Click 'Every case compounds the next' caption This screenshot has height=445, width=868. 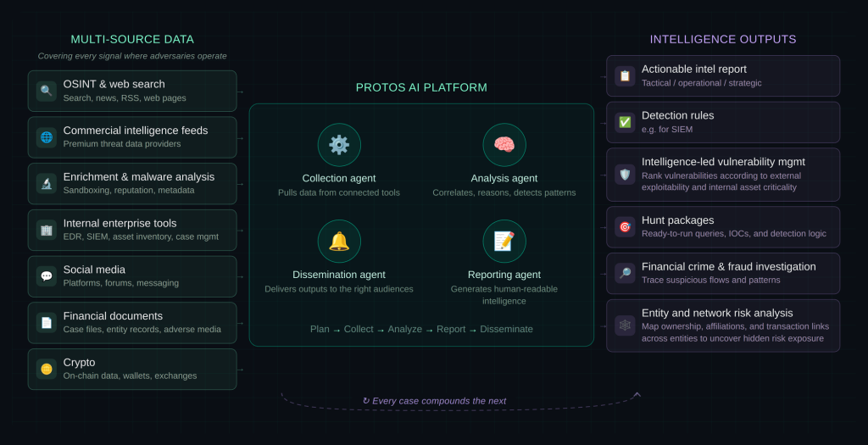click(x=435, y=401)
